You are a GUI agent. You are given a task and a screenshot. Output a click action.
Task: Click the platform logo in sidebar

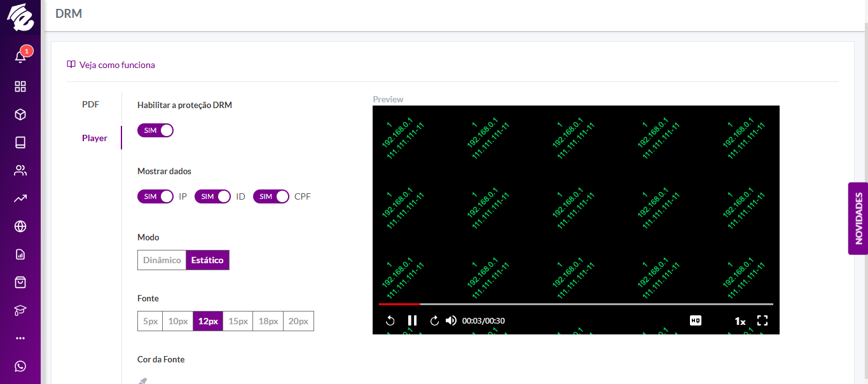pos(20,17)
